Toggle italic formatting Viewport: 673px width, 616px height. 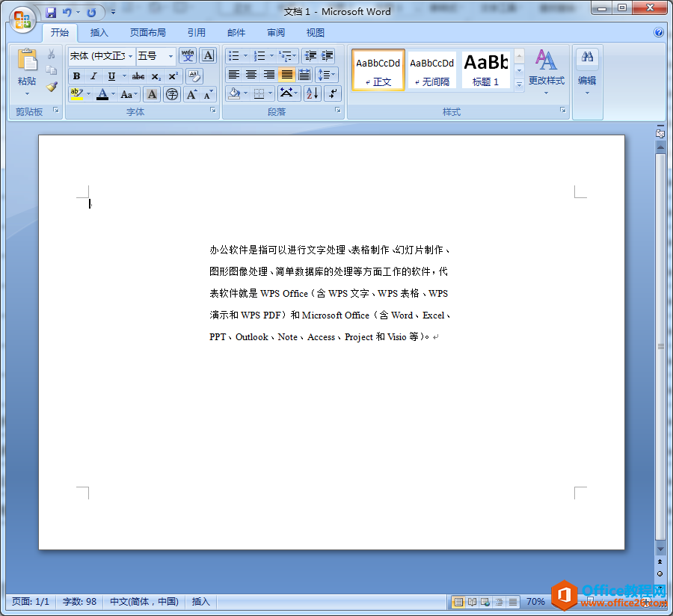point(93,76)
